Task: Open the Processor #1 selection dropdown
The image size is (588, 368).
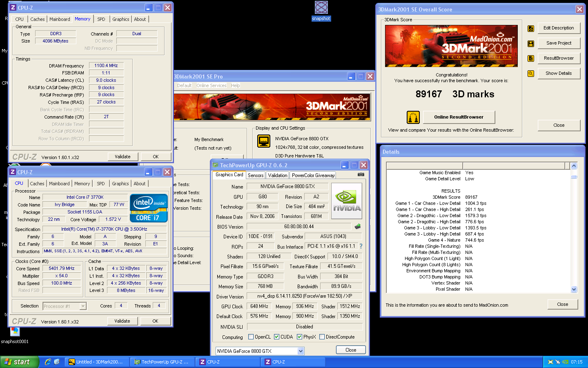Action: point(83,306)
